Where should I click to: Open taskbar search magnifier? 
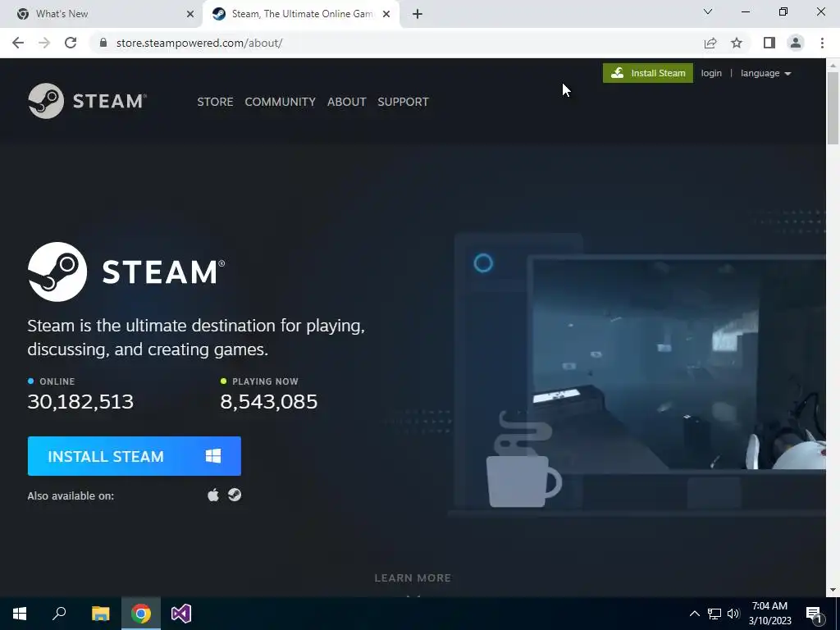coord(59,614)
